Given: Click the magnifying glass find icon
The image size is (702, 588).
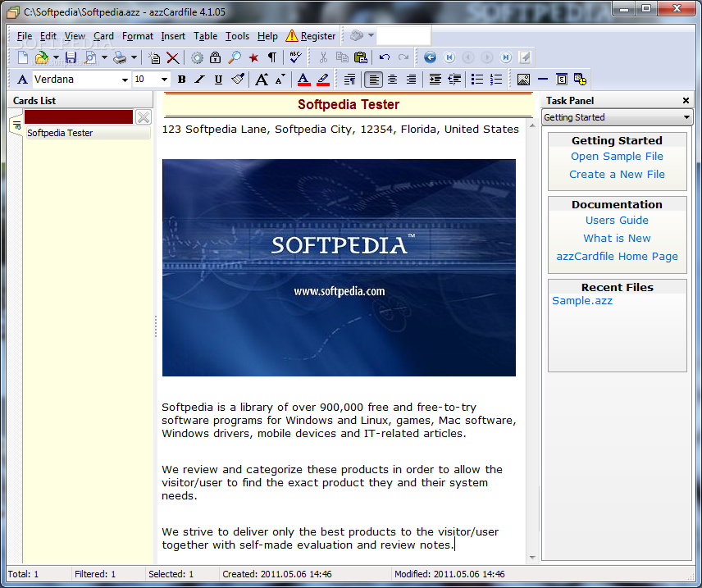Looking at the screenshot, I should click(235, 57).
